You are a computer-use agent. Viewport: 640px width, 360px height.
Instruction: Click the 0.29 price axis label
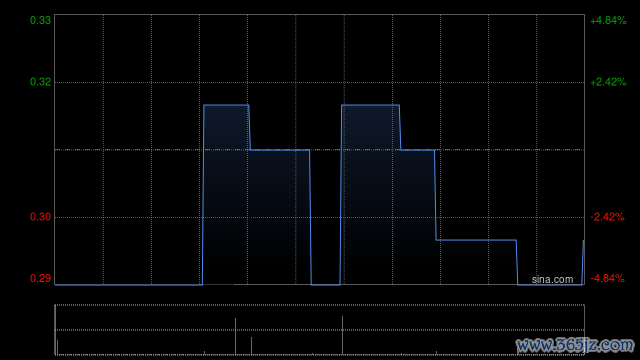(40, 278)
